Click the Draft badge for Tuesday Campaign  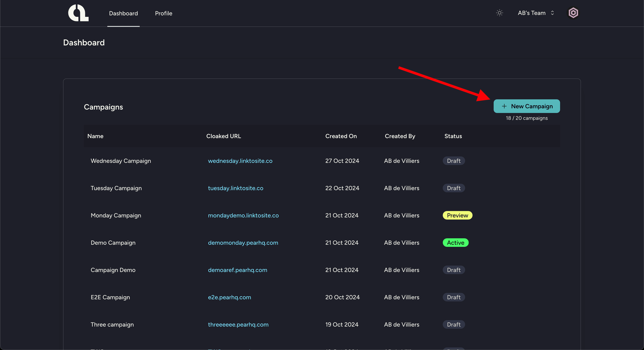pyautogui.click(x=453, y=188)
